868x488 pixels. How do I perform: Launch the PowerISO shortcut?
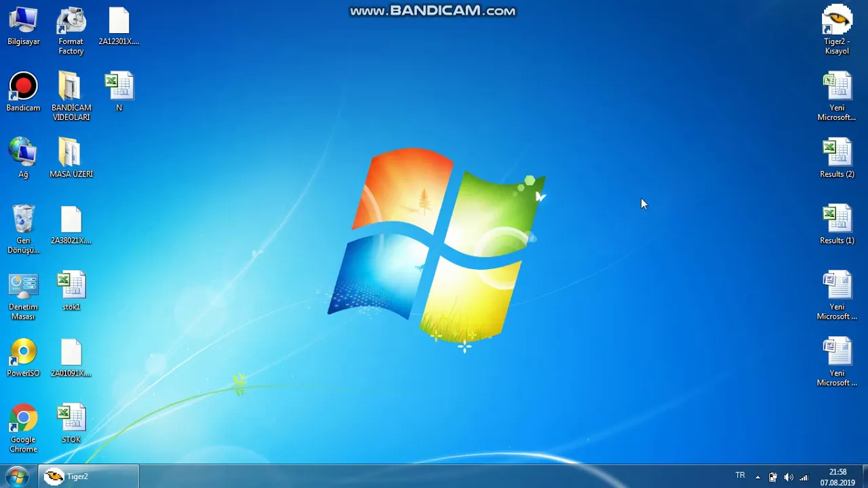[x=23, y=357]
